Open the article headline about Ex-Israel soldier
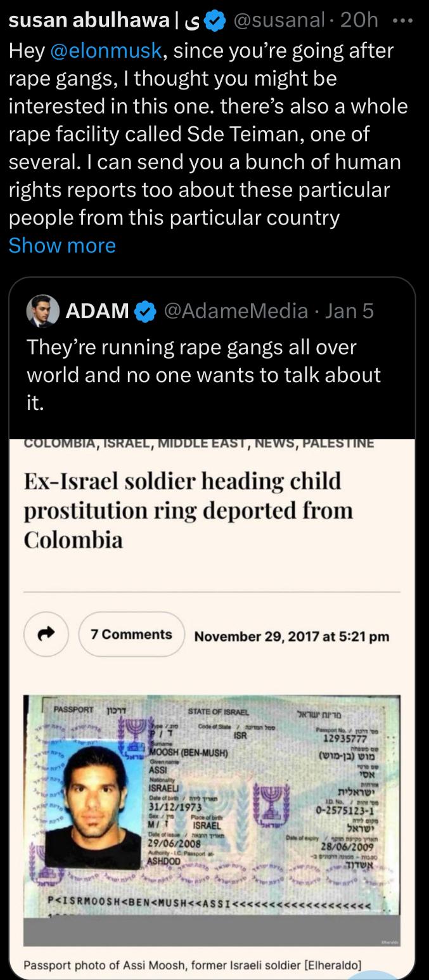The image size is (429, 980). [x=188, y=510]
